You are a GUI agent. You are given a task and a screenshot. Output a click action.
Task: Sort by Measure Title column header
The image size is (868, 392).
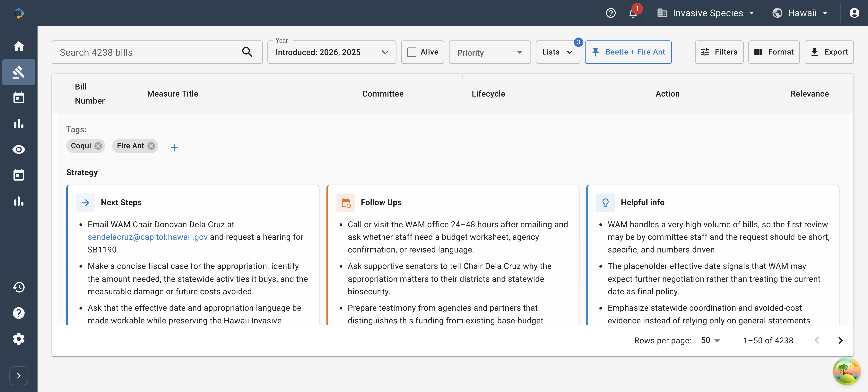pos(172,94)
